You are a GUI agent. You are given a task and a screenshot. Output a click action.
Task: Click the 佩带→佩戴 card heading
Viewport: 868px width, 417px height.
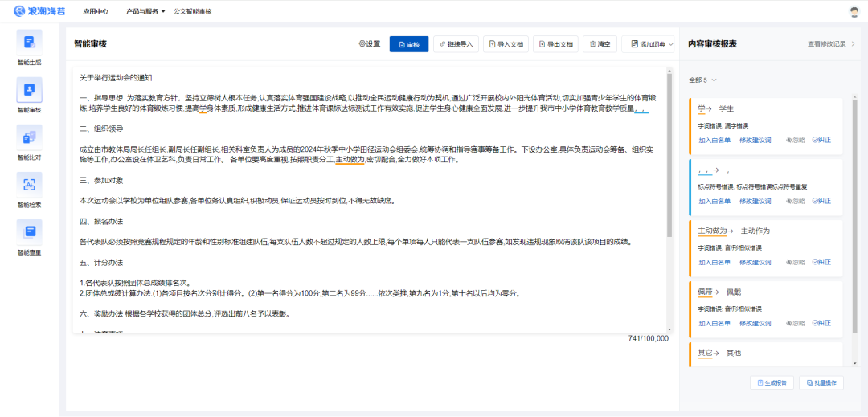click(719, 292)
